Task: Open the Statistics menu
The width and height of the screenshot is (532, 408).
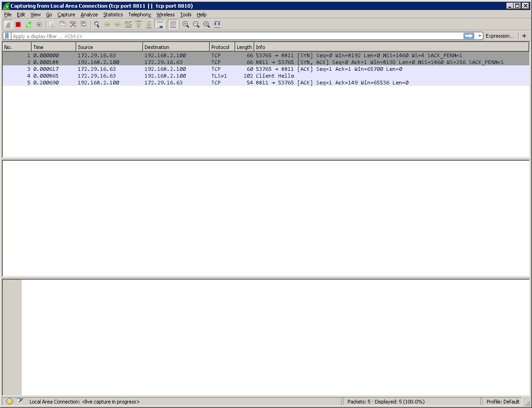Action: (113, 15)
